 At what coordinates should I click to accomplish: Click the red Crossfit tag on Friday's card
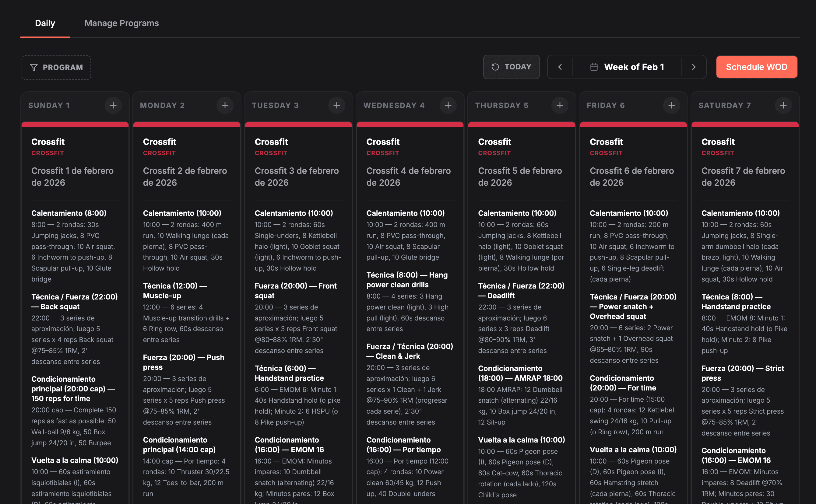[x=606, y=153]
